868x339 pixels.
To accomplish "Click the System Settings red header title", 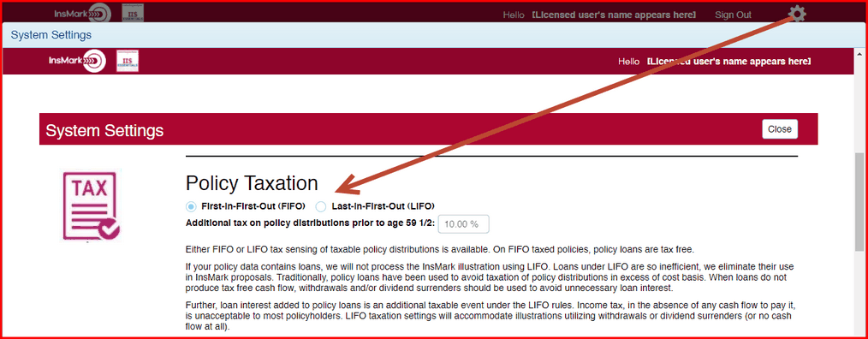I will click(104, 131).
